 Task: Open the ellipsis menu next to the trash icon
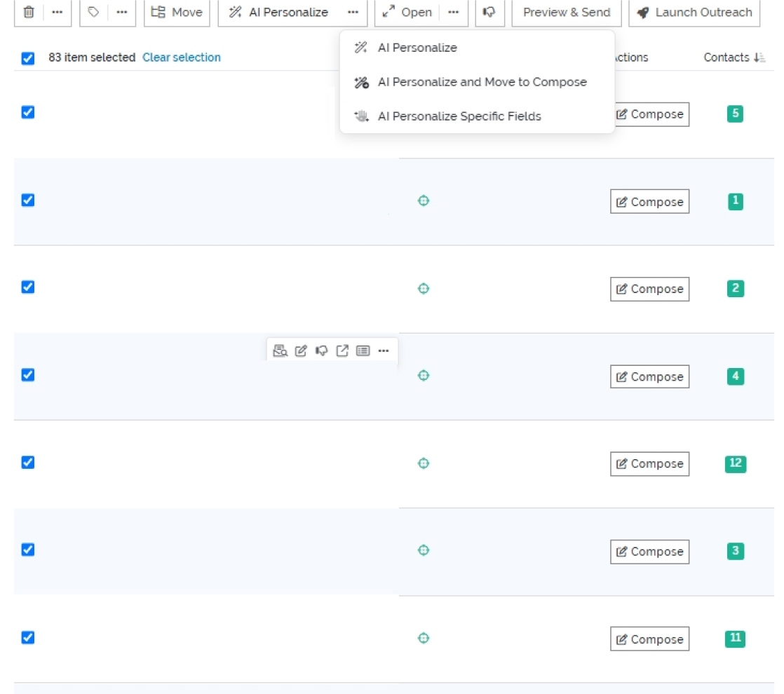click(57, 12)
